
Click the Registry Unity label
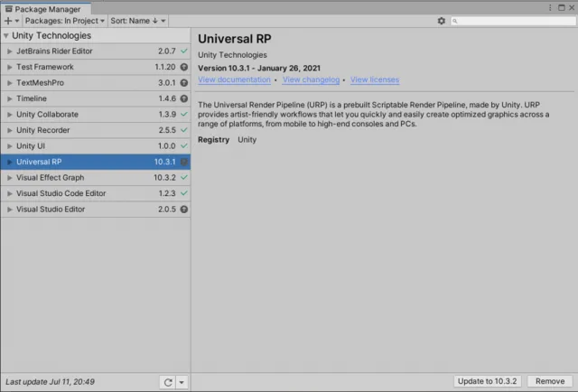(227, 140)
